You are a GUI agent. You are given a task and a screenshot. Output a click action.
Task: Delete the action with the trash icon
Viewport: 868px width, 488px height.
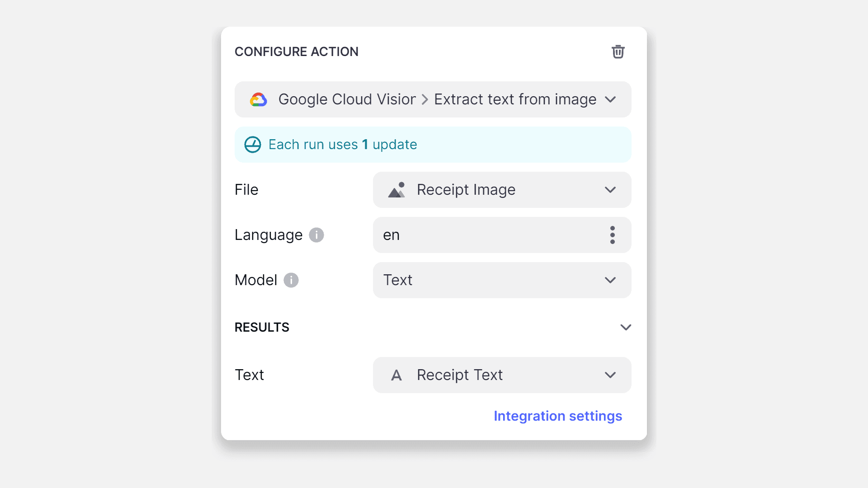click(618, 52)
